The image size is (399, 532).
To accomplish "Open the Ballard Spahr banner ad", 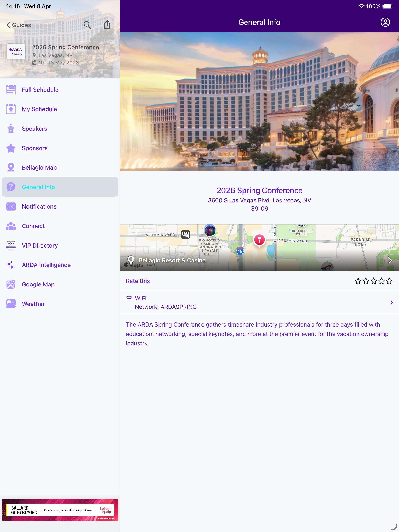I will point(60,510).
